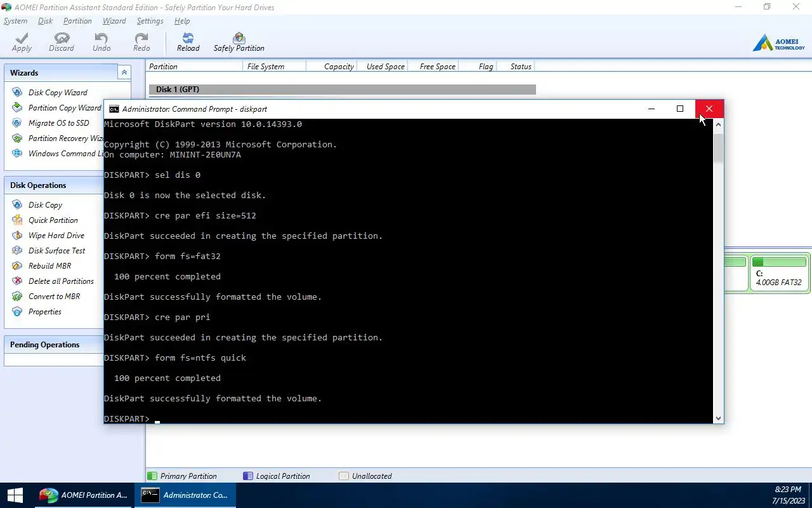The width and height of the screenshot is (812, 508).
Task: Click the Primary Partition green legend swatch
Action: (x=152, y=476)
